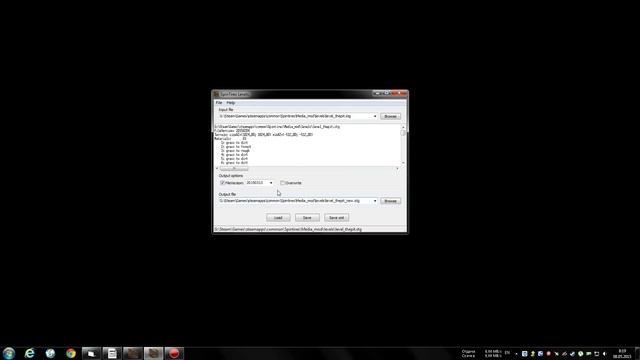Image resolution: width=640 pixels, height=360 pixels.
Task: Click the EN language indicator in the tray
Action: point(507,353)
